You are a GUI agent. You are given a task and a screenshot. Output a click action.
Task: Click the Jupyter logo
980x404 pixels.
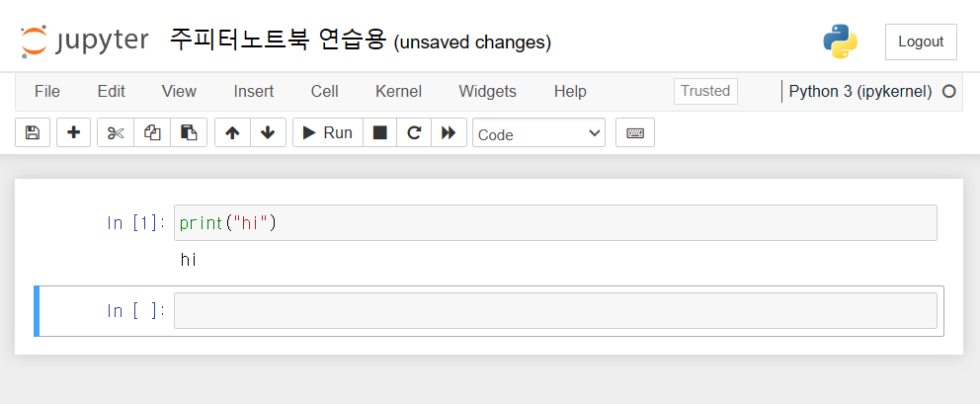tap(84, 41)
